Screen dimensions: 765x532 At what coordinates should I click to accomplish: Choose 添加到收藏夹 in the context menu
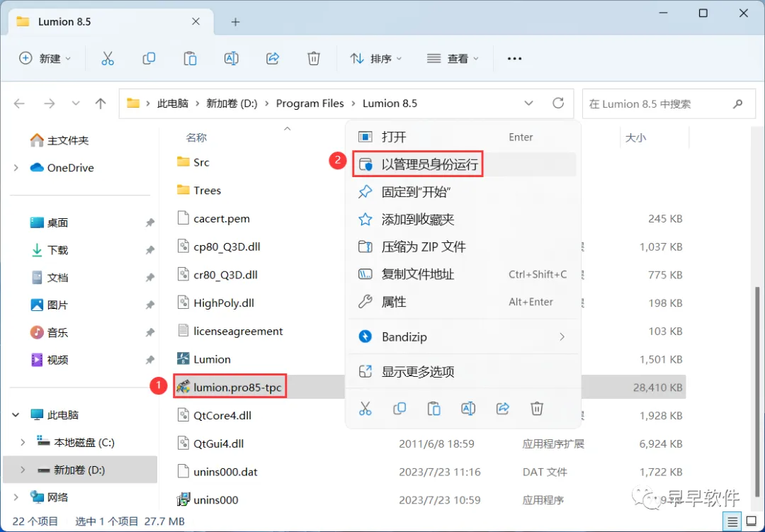(463, 219)
